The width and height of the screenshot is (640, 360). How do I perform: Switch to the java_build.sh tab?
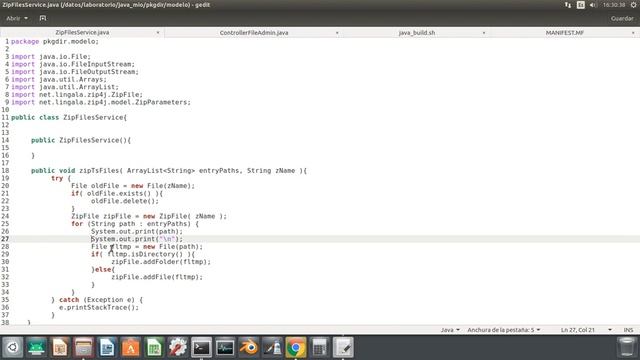[x=417, y=33]
